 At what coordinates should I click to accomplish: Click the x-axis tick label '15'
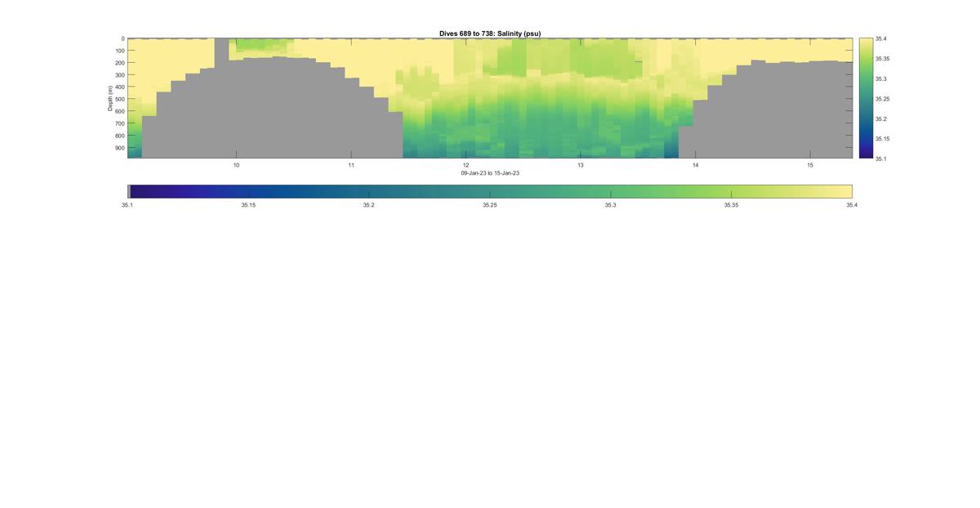pyautogui.click(x=810, y=165)
